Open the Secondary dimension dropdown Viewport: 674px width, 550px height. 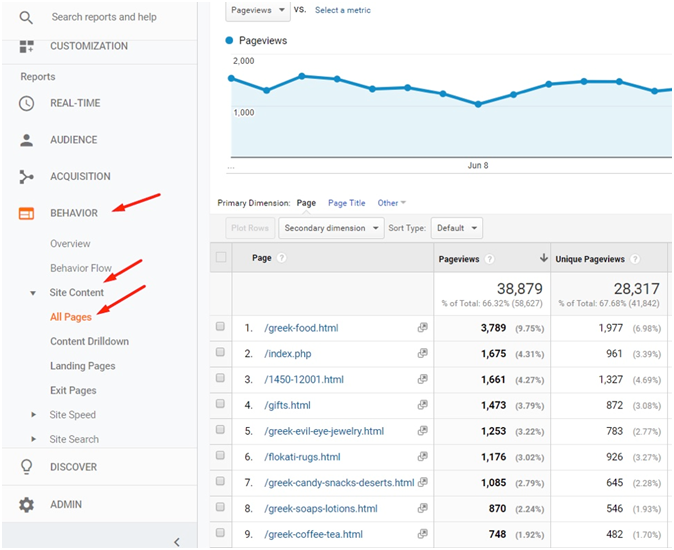[332, 228]
